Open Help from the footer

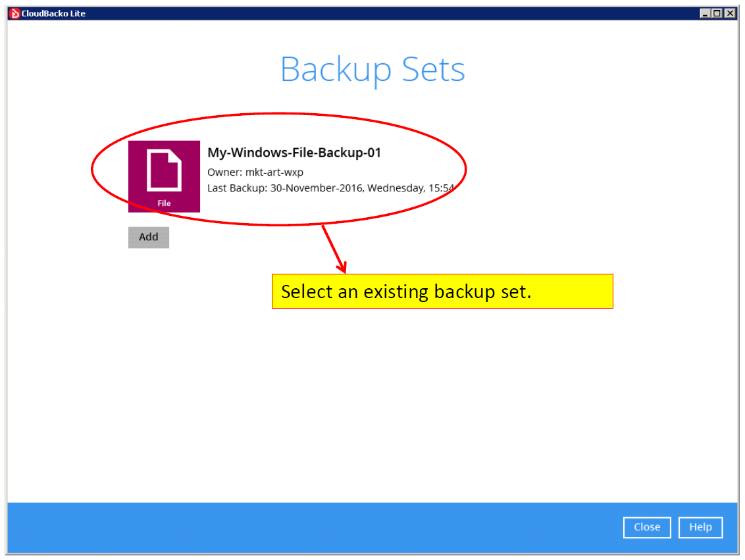(x=700, y=527)
